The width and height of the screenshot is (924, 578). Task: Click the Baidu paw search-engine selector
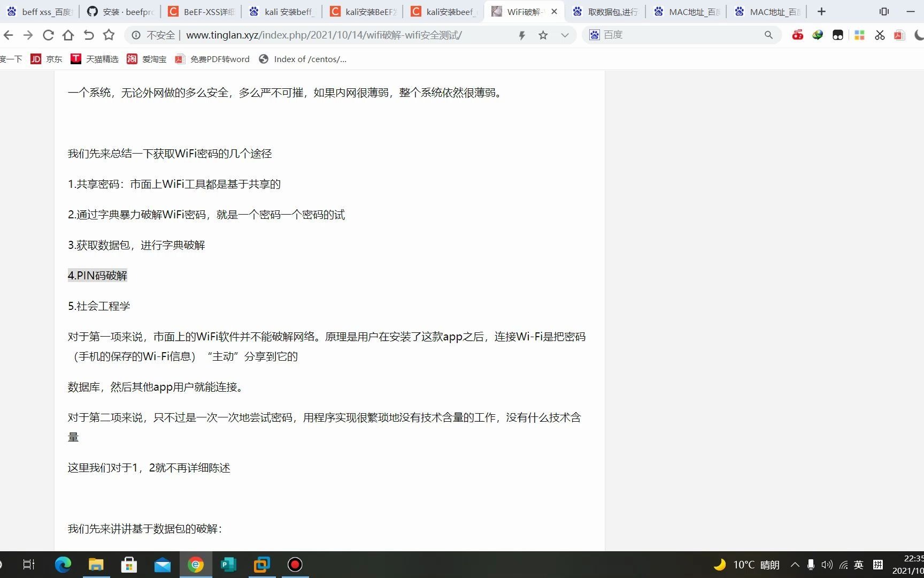(x=595, y=35)
